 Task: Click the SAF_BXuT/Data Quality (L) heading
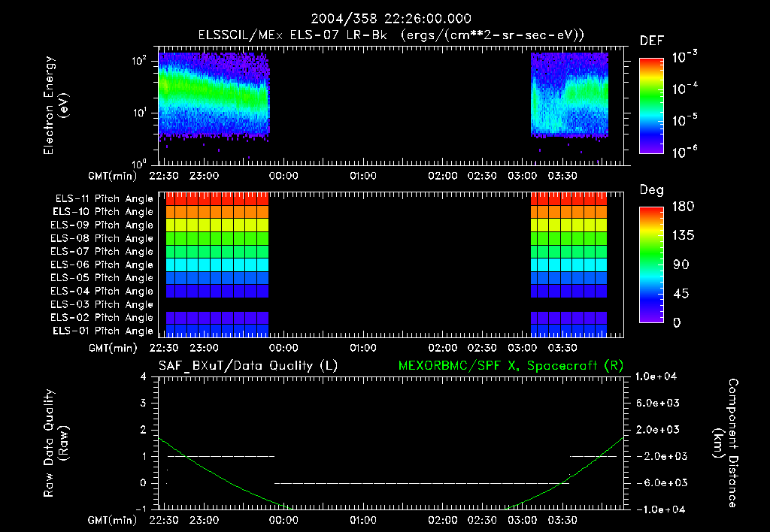[x=248, y=366]
